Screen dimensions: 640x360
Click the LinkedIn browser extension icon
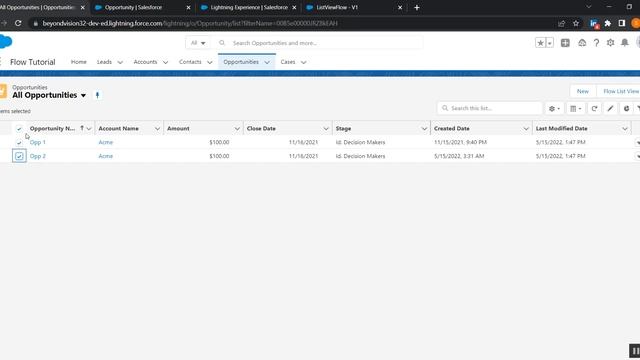coord(594,23)
